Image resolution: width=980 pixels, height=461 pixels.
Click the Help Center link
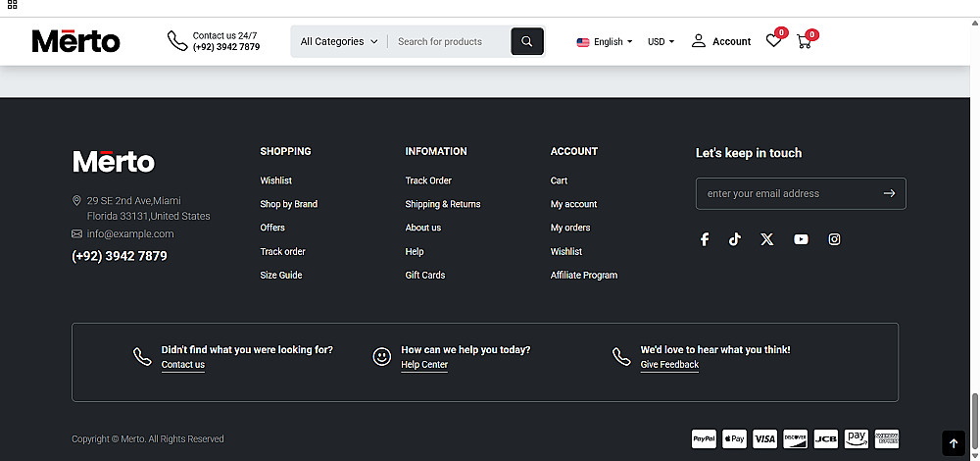[424, 365]
